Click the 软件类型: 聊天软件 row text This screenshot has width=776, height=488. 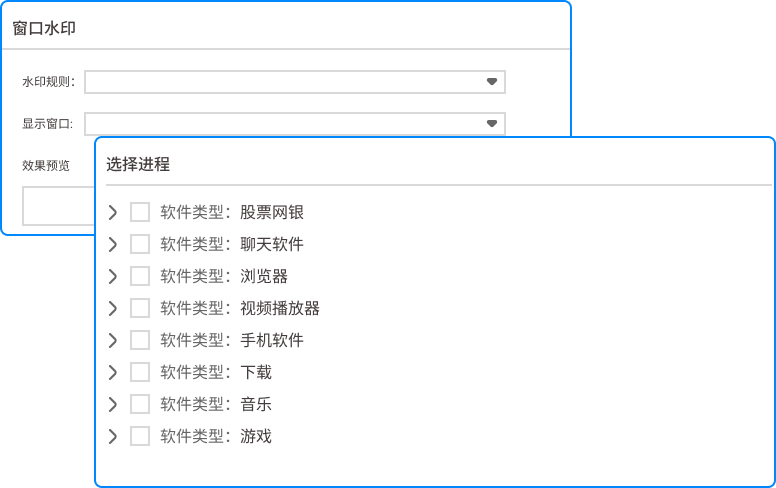tap(232, 244)
